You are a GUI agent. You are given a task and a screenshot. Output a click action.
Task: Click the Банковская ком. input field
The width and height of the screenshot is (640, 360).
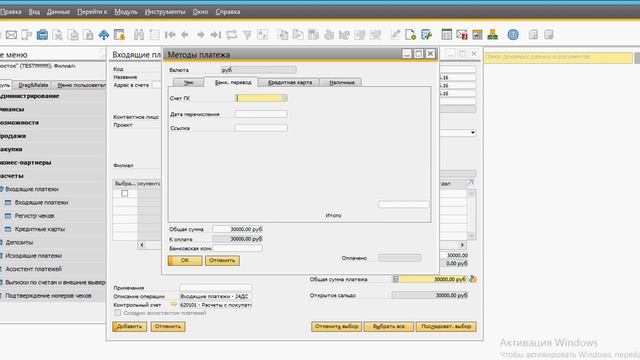(237, 248)
